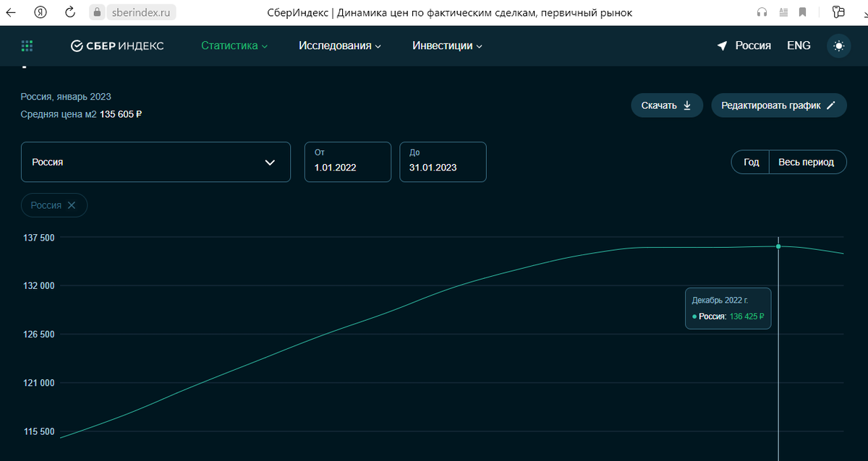Open the browser extensions icon

pyautogui.click(x=838, y=12)
